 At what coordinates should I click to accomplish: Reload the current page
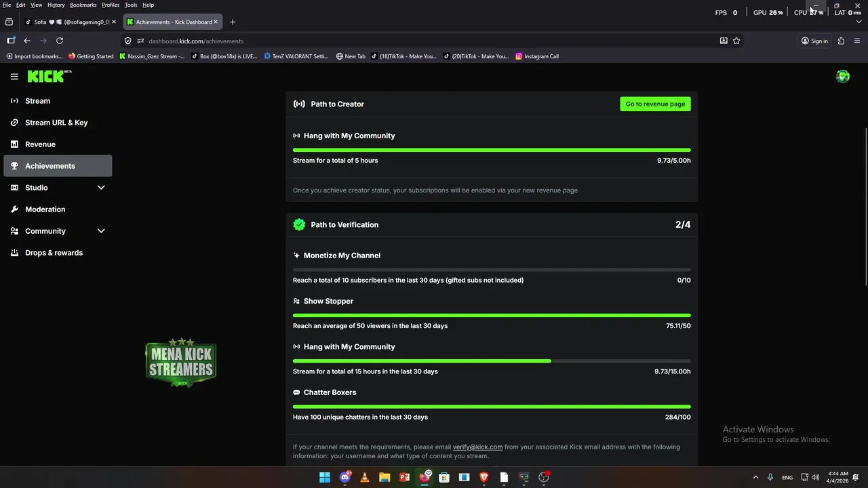click(x=60, y=41)
